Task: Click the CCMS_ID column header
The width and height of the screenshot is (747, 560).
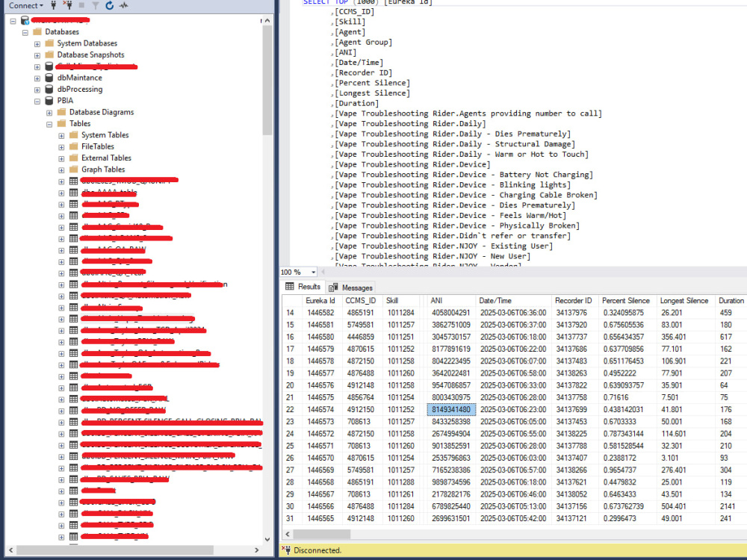Action: 361,300
